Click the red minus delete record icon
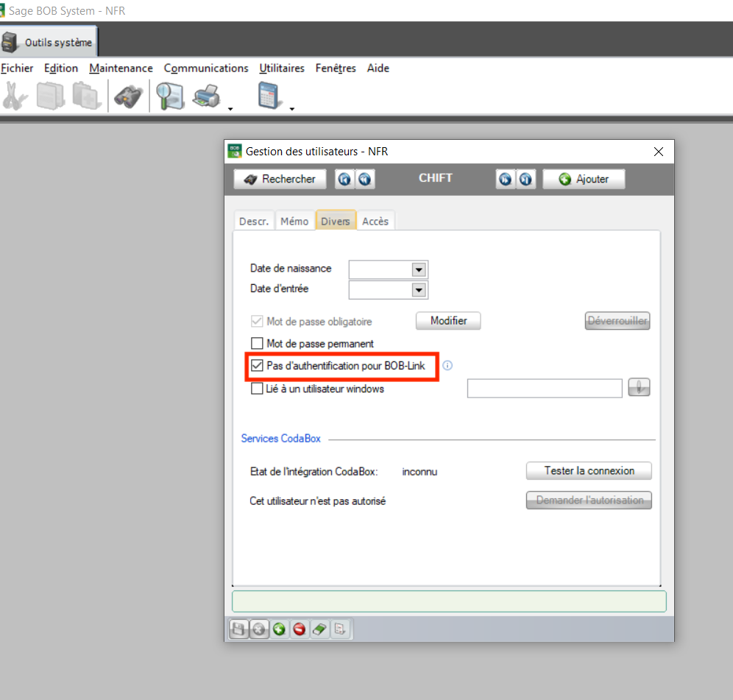The image size is (733, 700). (x=300, y=629)
